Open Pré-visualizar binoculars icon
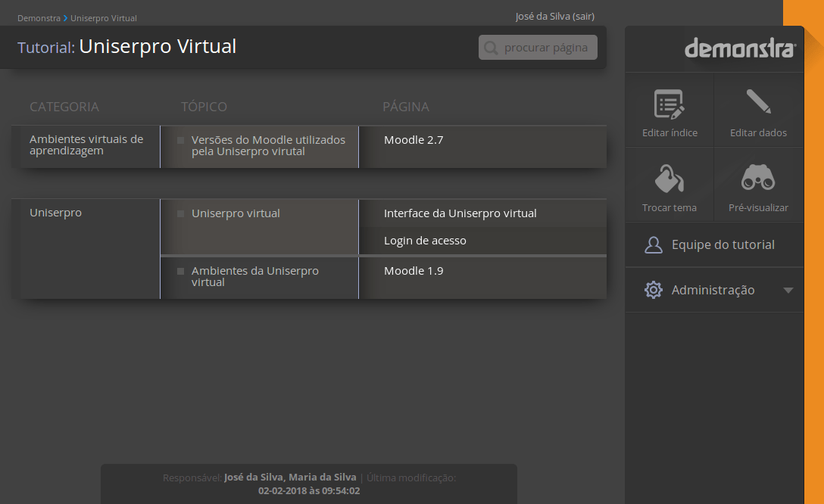 pyautogui.click(x=758, y=179)
